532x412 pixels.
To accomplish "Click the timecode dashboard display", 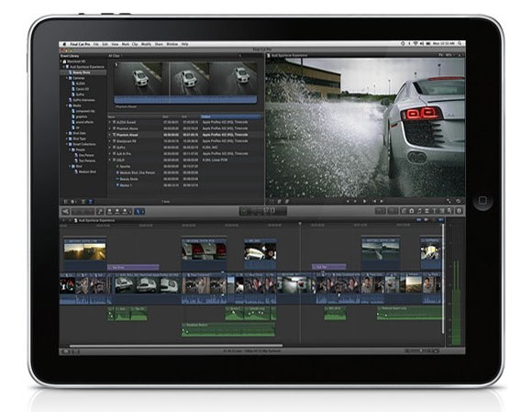I will tap(263, 211).
